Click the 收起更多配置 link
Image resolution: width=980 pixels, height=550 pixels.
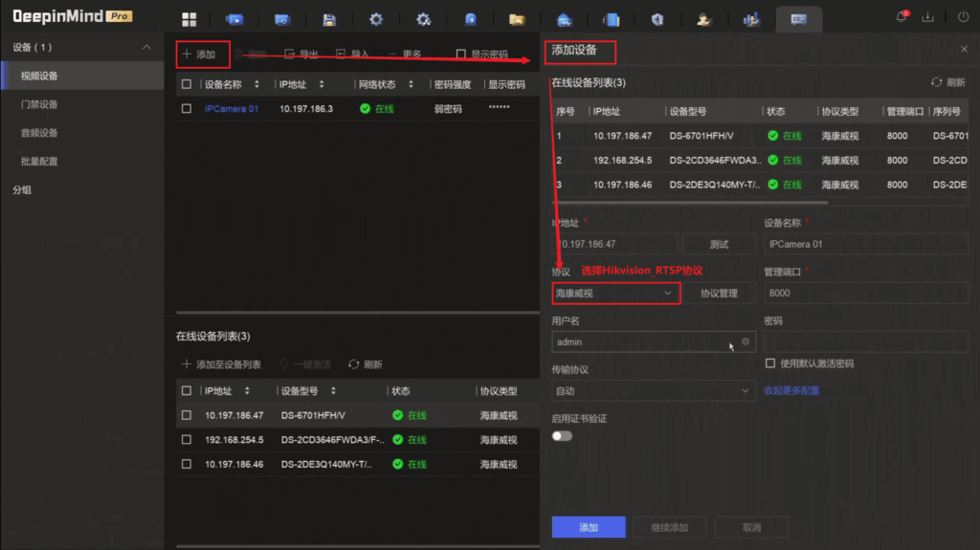tap(791, 390)
